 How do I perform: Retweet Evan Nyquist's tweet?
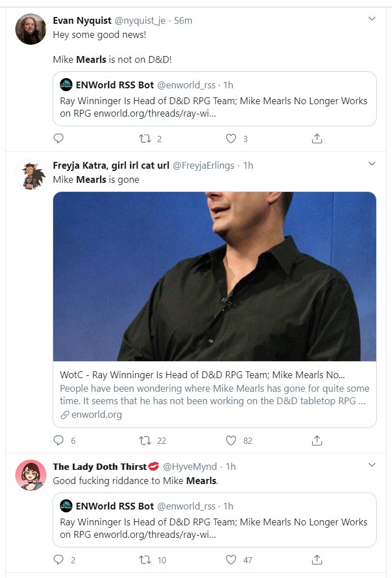(x=145, y=139)
